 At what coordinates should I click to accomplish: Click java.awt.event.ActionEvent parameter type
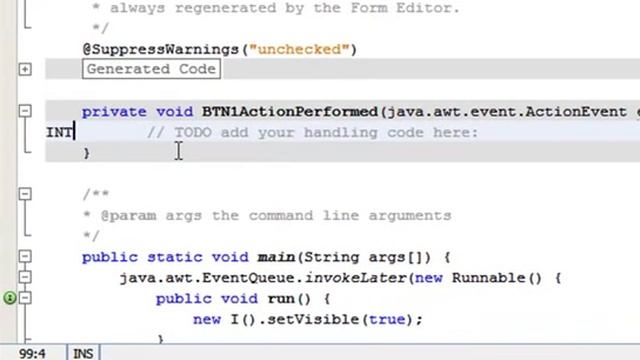click(507, 112)
